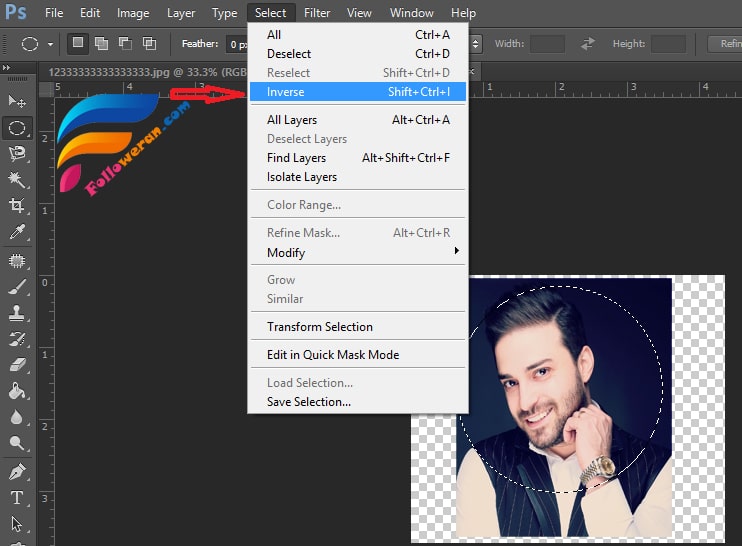Pick the Eyedropper tool
Image resolution: width=742 pixels, height=546 pixels.
click(x=17, y=232)
